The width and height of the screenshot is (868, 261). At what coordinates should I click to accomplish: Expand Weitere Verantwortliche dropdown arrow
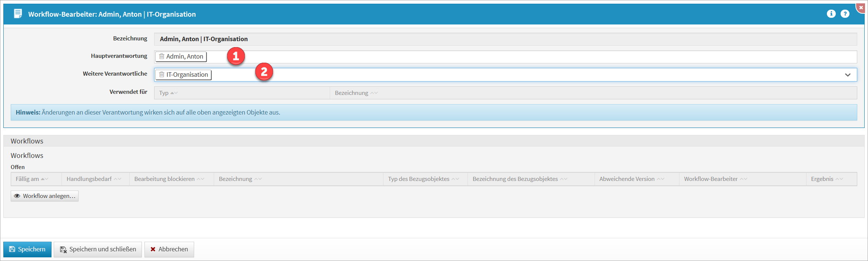847,75
